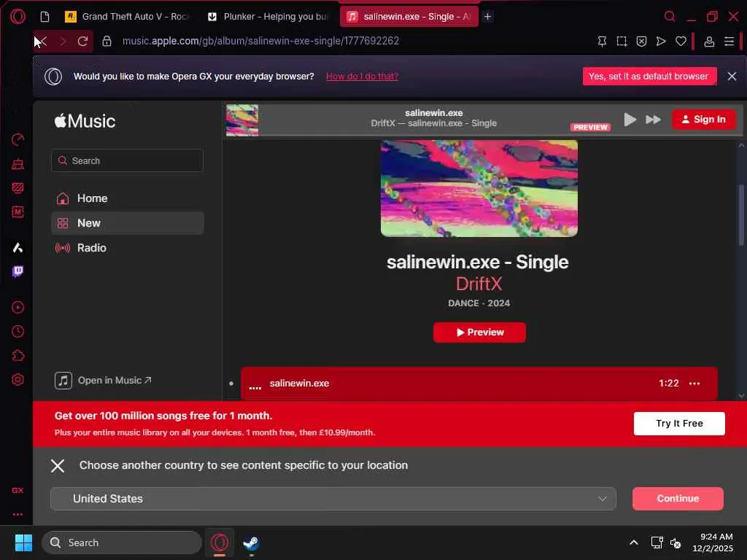The height and width of the screenshot is (560, 747).
Task: Go to Apple Music Home
Action: [127, 198]
